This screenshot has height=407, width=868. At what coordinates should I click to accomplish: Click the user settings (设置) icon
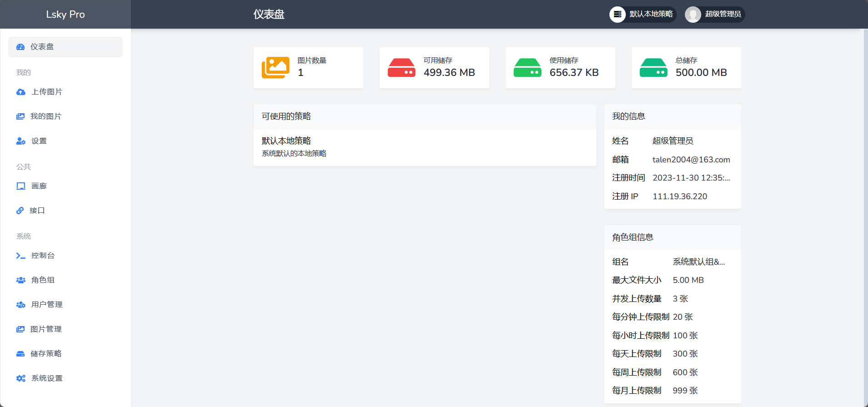[x=21, y=141]
